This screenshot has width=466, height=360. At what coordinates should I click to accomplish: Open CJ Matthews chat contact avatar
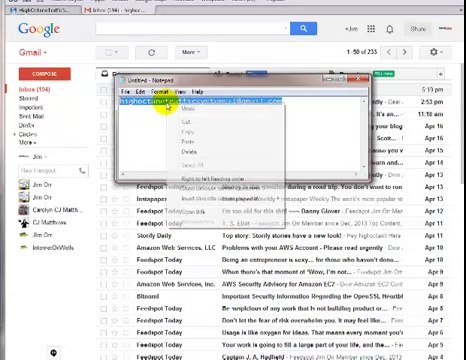pyautogui.click(x=24, y=222)
